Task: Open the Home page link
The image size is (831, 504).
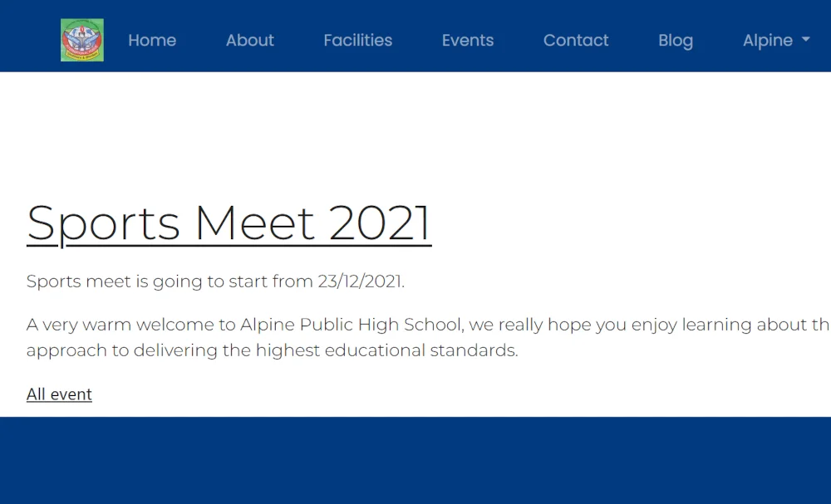Action: point(152,40)
